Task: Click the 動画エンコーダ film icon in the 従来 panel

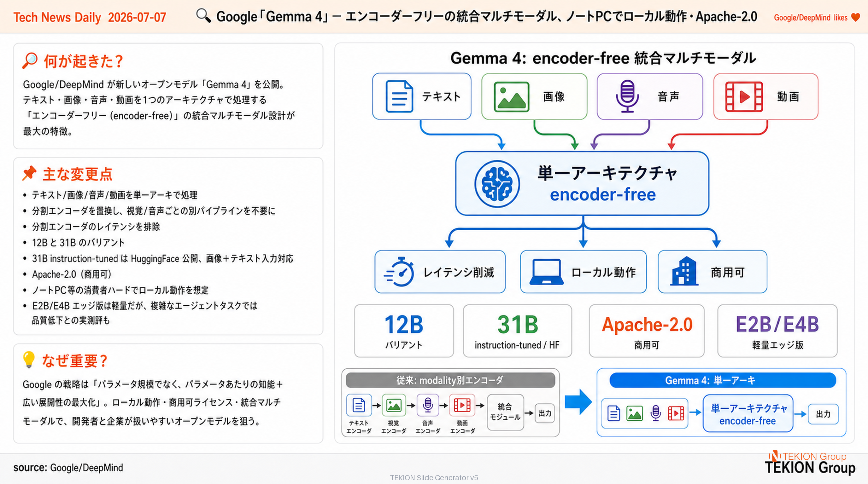Action: (x=462, y=405)
